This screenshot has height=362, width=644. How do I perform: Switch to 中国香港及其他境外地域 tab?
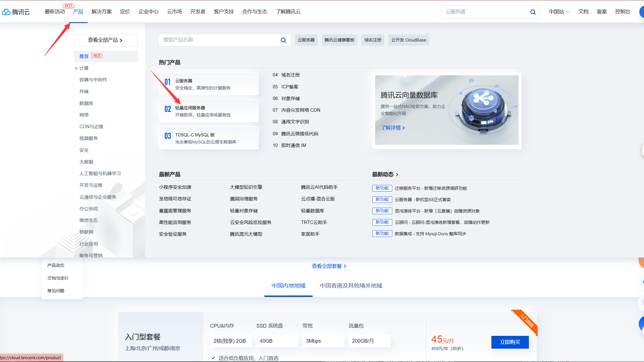pyautogui.click(x=351, y=286)
